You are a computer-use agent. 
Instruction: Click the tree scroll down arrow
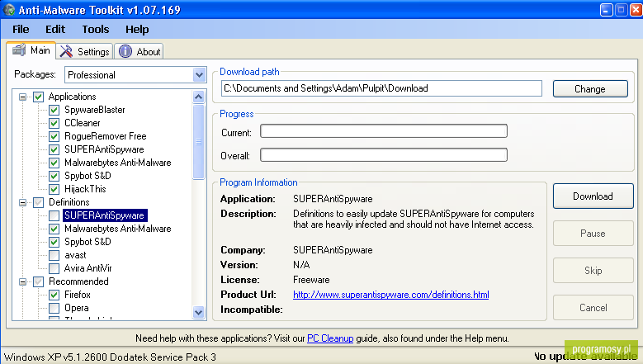198,312
